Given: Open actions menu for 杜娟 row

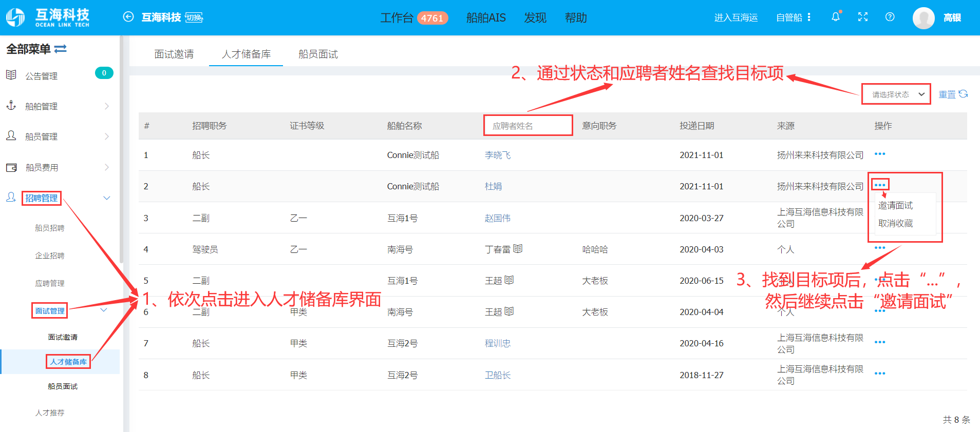Looking at the screenshot, I should pos(880,185).
